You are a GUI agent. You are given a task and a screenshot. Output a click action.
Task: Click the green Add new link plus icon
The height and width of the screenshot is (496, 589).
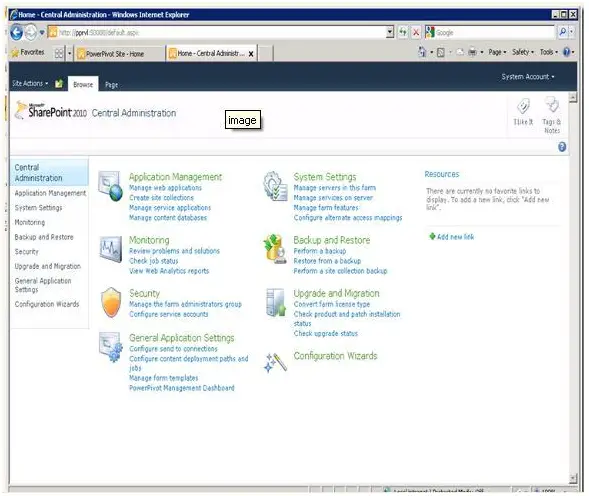click(432, 236)
